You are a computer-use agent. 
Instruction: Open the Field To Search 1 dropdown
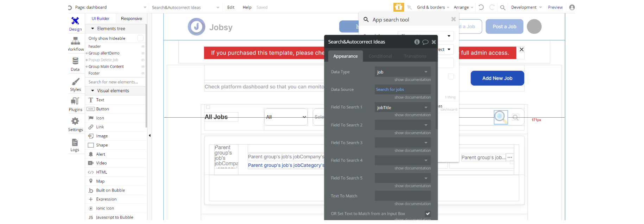[403, 107]
